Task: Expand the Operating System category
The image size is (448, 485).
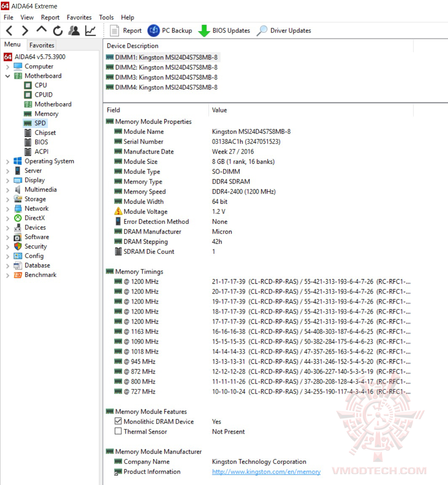Action: pyautogui.click(x=7, y=161)
